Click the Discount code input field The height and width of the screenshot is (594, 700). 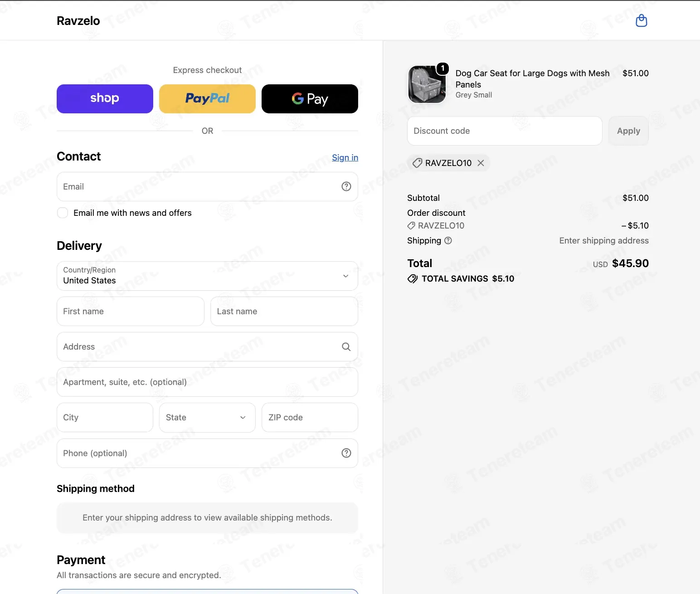[505, 131]
